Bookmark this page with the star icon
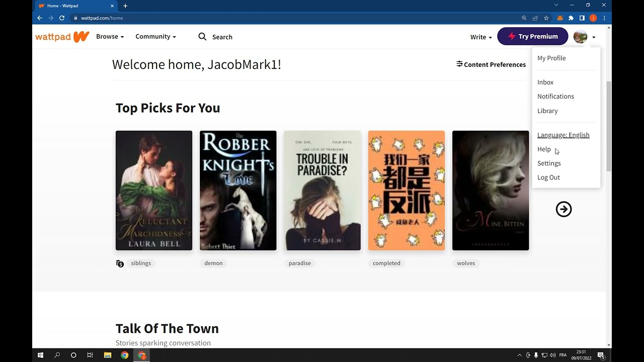This screenshot has width=644, height=362. [546, 18]
